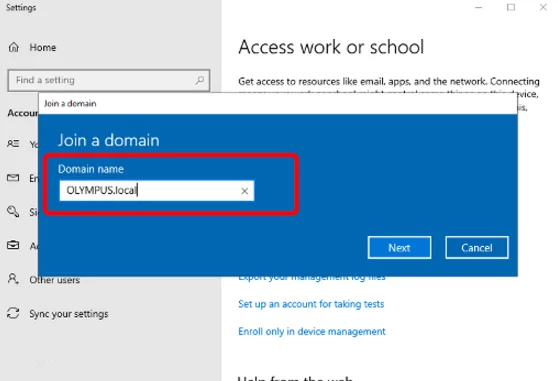Viewport: 558px width, 381px height.
Task: Focus the Find a setting search box
Action: (x=109, y=80)
